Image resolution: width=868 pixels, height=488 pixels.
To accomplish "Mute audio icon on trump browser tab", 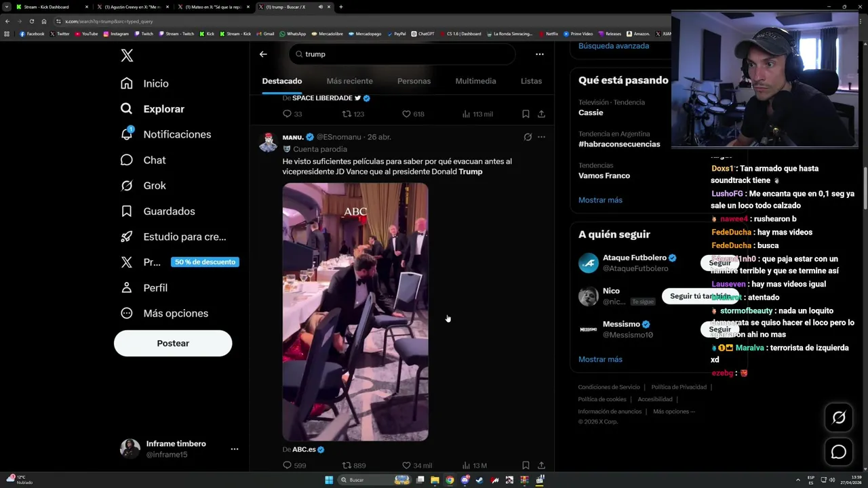I will coord(320,7).
